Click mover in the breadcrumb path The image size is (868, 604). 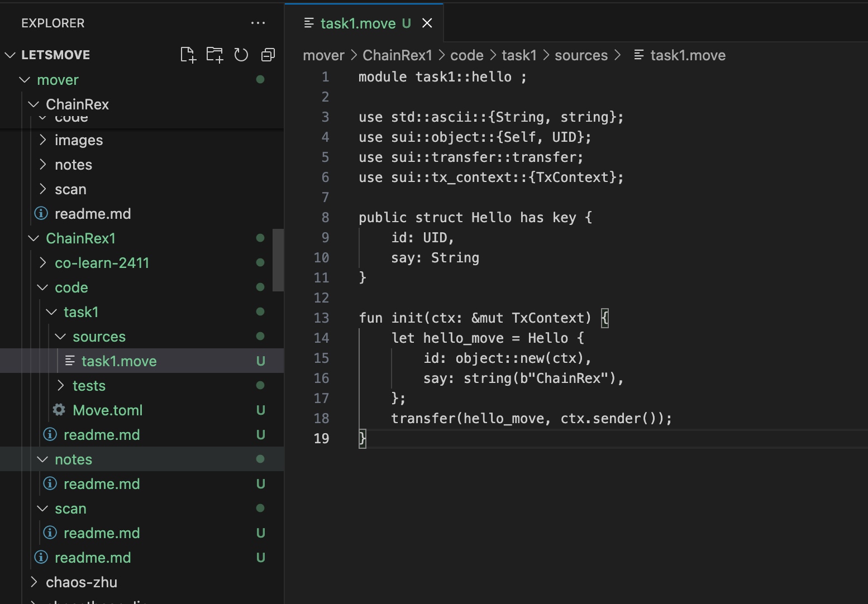pos(323,55)
